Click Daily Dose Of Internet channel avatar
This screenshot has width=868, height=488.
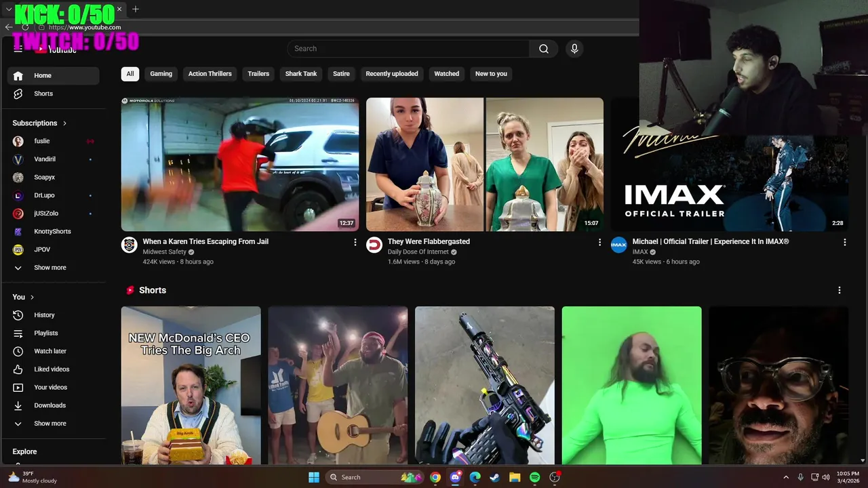coord(374,245)
